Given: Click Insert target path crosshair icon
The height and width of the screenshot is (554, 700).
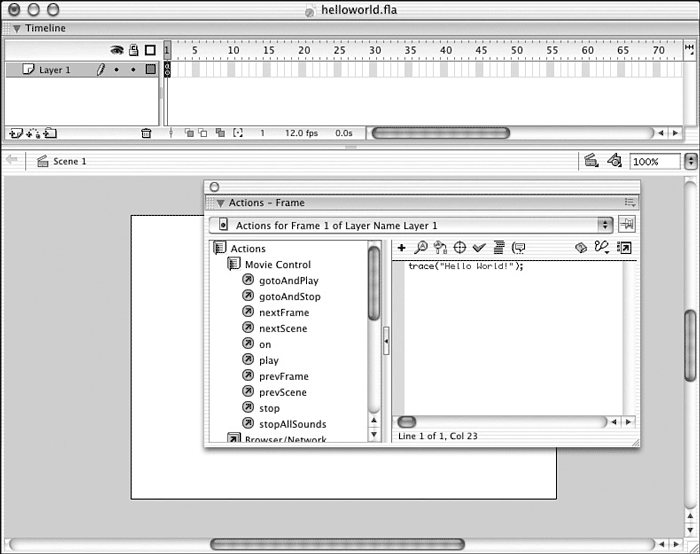Looking at the screenshot, I should (459, 247).
